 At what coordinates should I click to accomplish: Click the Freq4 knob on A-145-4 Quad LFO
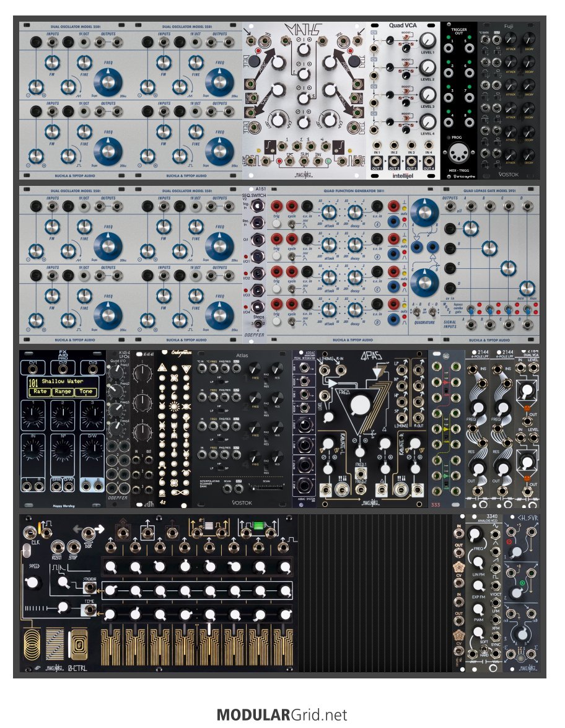click(x=116, y=429)
